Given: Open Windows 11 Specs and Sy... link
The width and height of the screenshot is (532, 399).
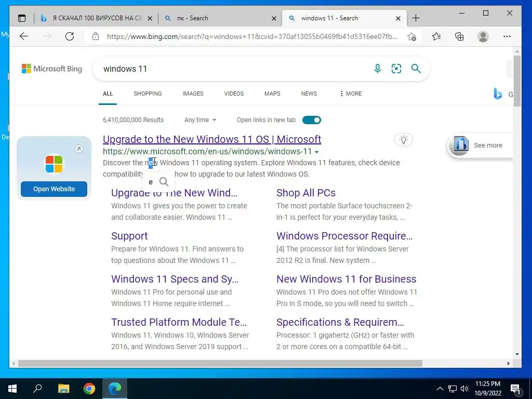Looking at the screenshot, I should click(x=175, y=279).
